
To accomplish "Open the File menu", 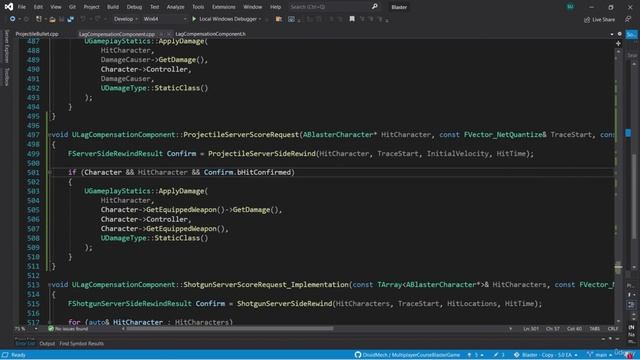I will [x=22, y=7].
